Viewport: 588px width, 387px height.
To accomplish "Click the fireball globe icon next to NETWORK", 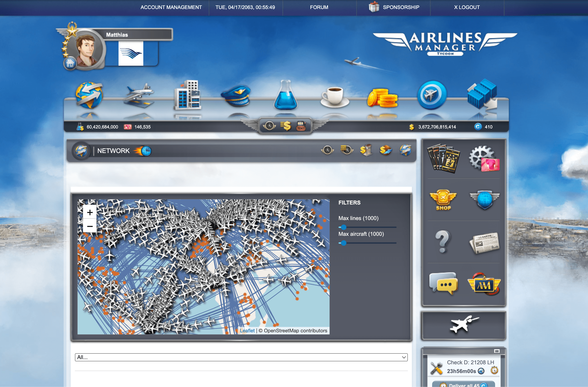I will pos(143,151).
